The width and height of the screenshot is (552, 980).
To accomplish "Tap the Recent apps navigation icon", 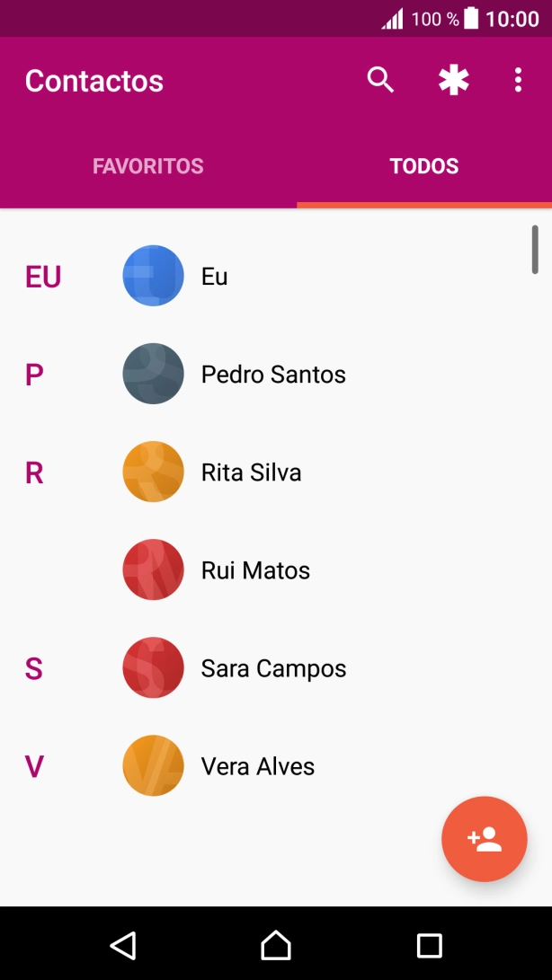I will pos(429,945).
